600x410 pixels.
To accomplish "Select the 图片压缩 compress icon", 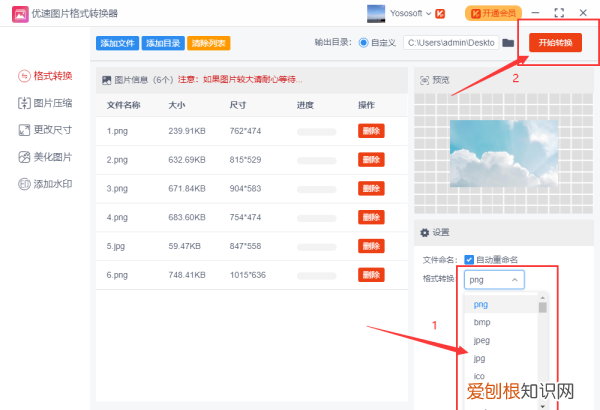I will point(24,103).
